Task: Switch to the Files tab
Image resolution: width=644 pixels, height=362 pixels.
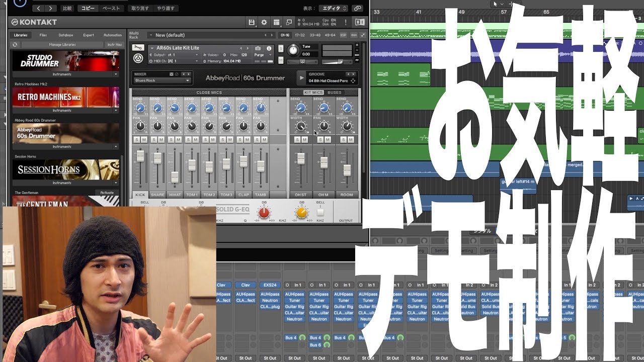Action: [43, 35]
